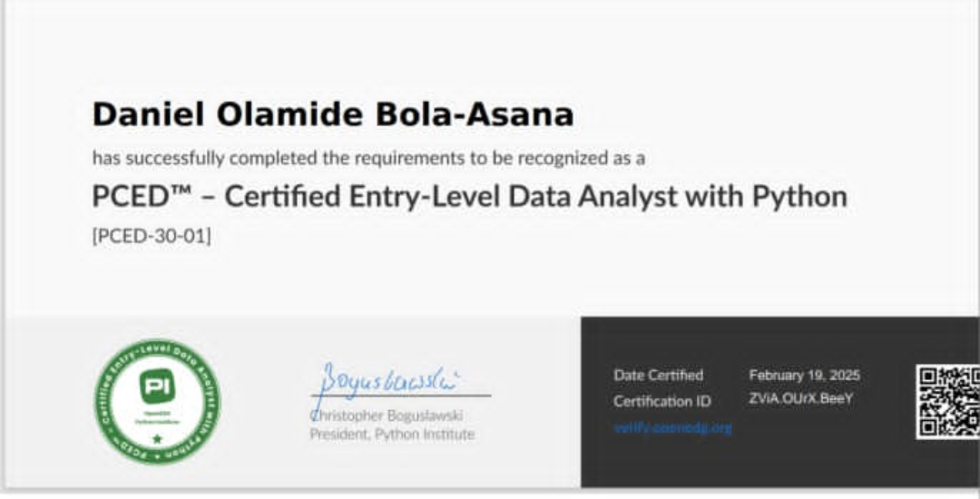980x499 pixels.
Task: Click the star at the badge bottom
Action: click(x=158, y=439)
